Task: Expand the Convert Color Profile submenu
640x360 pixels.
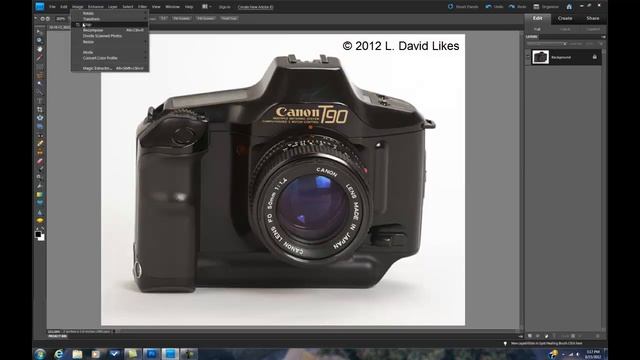Action: (110, 58)
